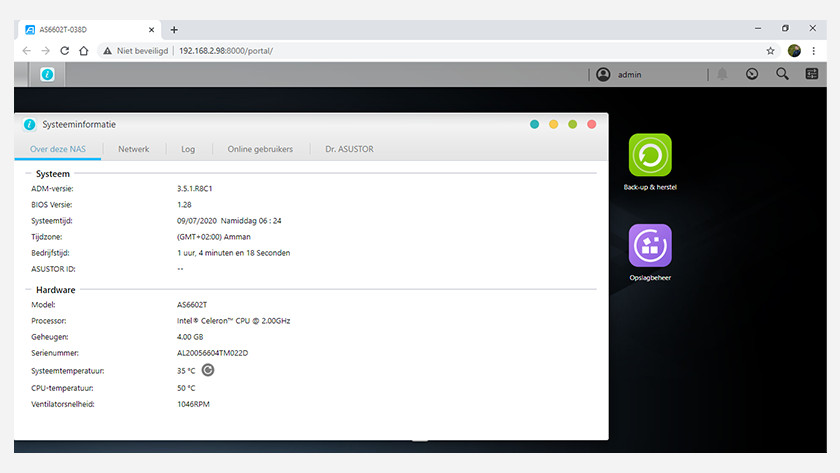Go forward in browser
This screenshot has width=840, height=473.
(x=46, y=51)
